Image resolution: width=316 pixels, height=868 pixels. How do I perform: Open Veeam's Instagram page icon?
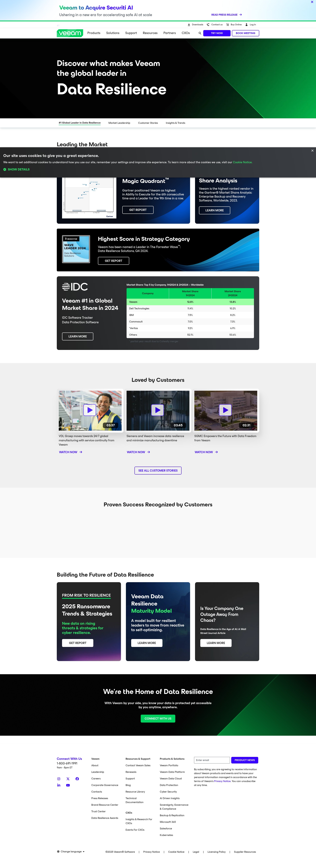pos(59,779)
